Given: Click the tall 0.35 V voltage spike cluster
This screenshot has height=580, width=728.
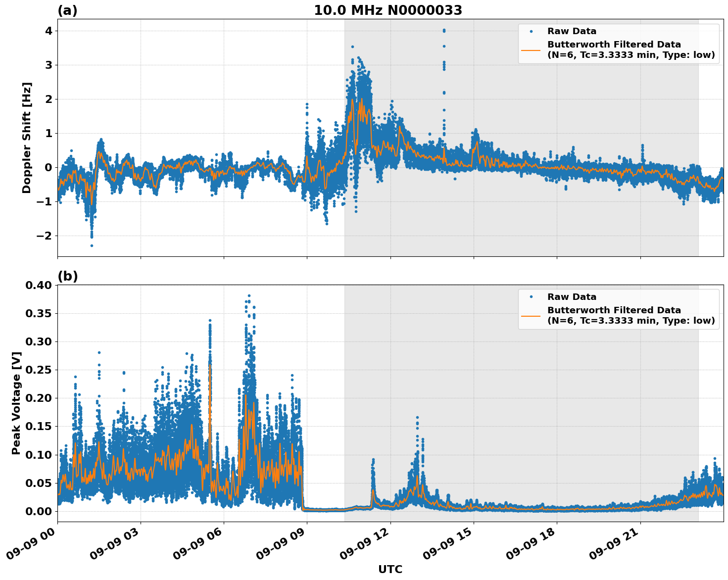Looking at the screenshot, I should coord(248,296).
